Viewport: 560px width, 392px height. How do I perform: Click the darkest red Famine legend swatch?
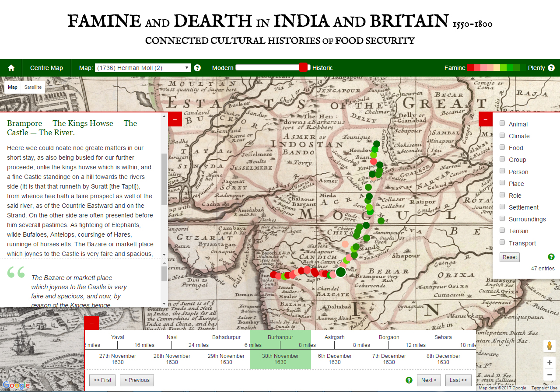click(470, 68)
